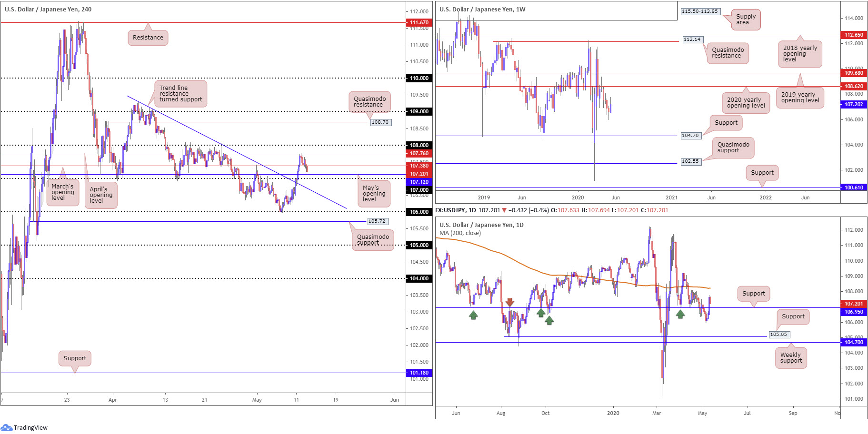This screenshot has width=868, height=434.
Task: Click the 102.55 label on weekly chart
Action: pos(690,161)
